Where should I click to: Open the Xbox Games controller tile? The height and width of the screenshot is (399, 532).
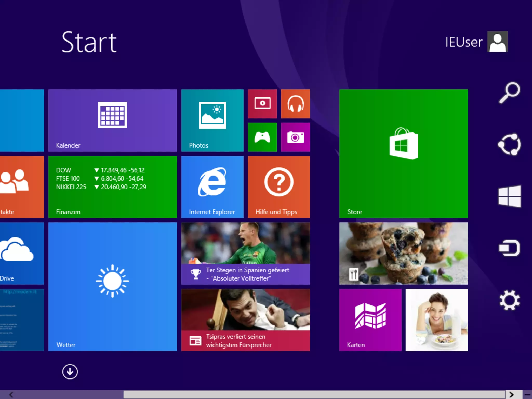[262, 137]
